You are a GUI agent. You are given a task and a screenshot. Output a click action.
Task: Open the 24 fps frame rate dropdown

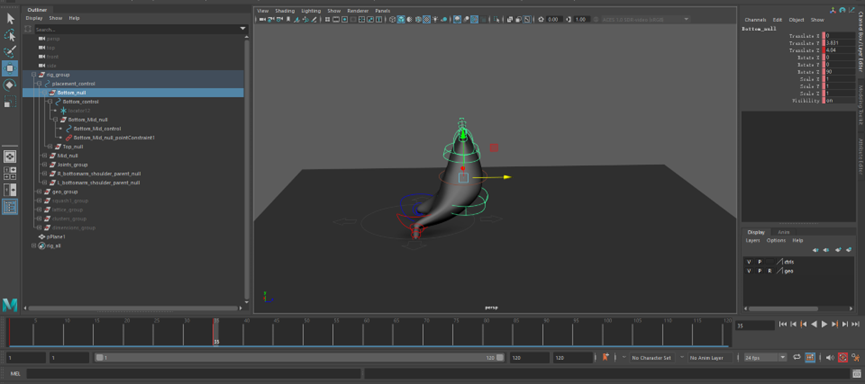[x=765, y=358]
